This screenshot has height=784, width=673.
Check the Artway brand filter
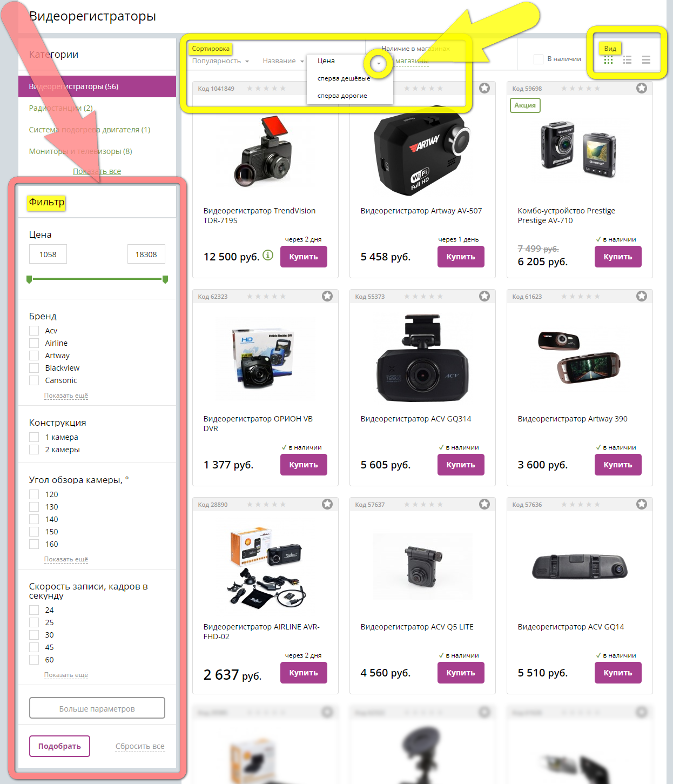tap(34, 356)
